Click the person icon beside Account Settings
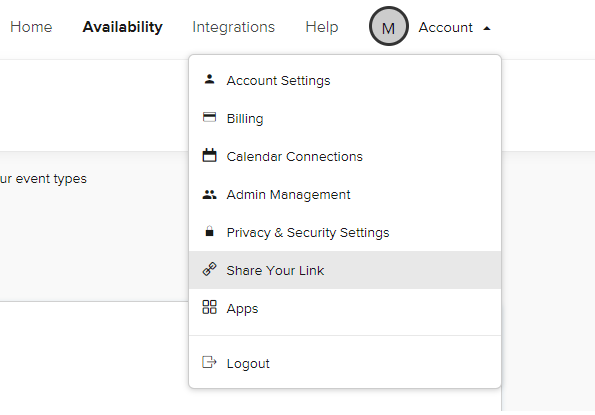 209,79
